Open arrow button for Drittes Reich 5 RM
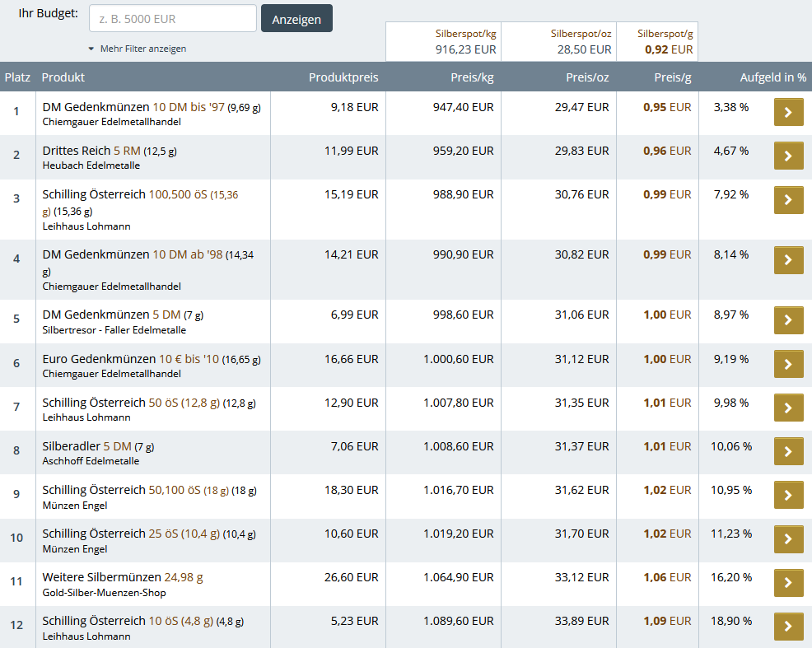This screenshot has width=812, height=648. [788, 156]
